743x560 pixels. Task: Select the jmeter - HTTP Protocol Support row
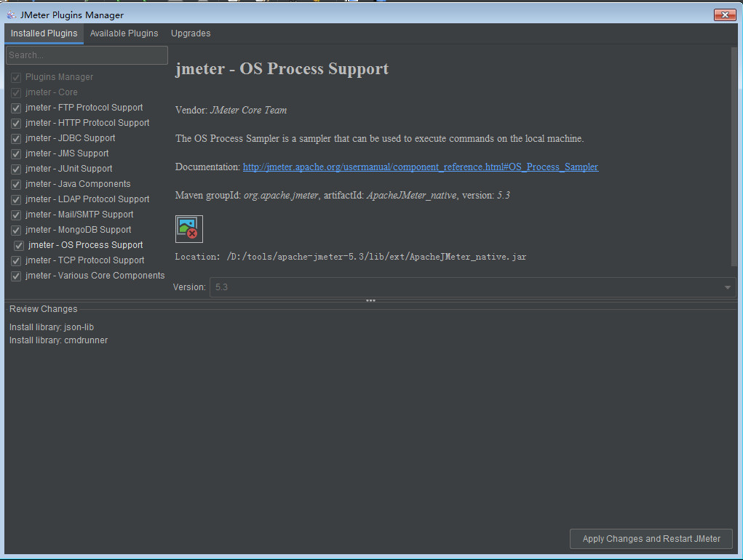(87, 123)
